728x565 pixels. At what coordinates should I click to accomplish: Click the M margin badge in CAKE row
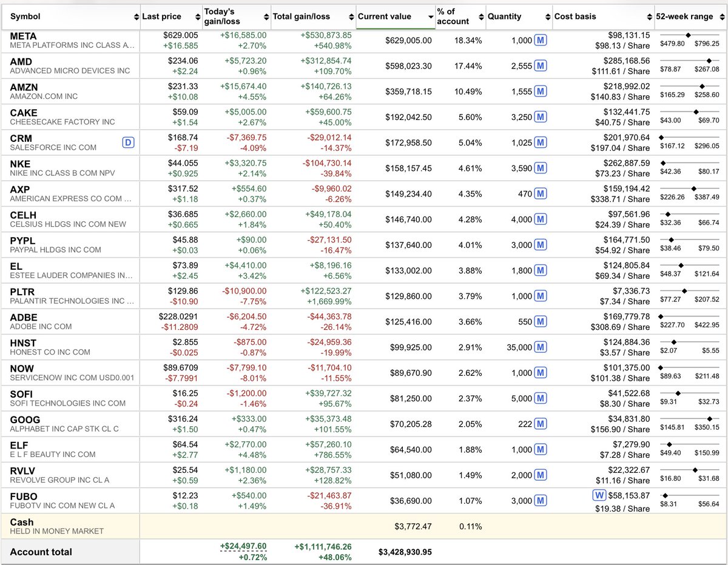pos(541,117)
